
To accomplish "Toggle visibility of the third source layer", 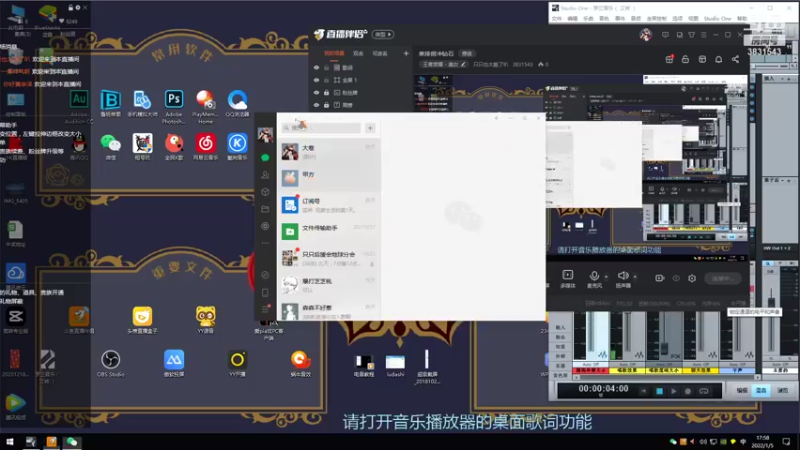I will click(x=316, y=92).
